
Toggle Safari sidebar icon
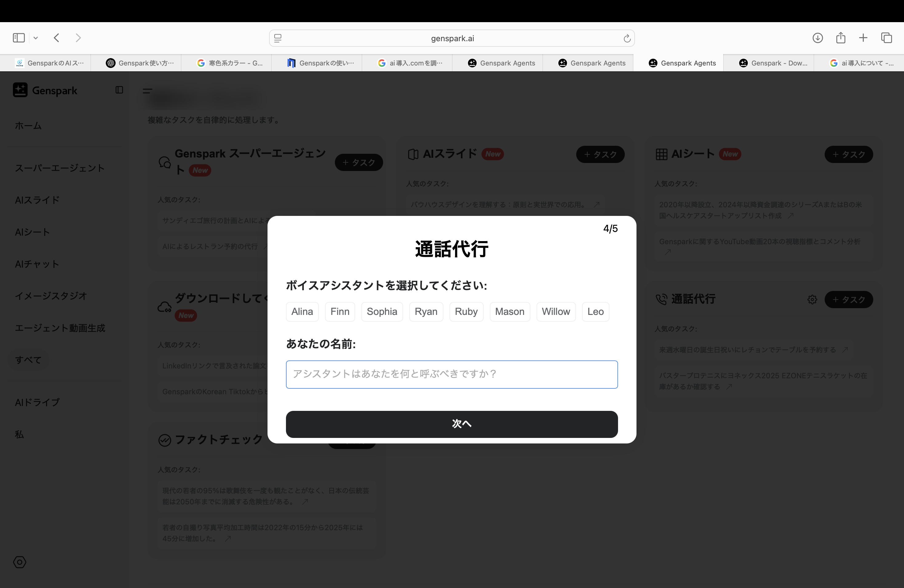point(19,38)
